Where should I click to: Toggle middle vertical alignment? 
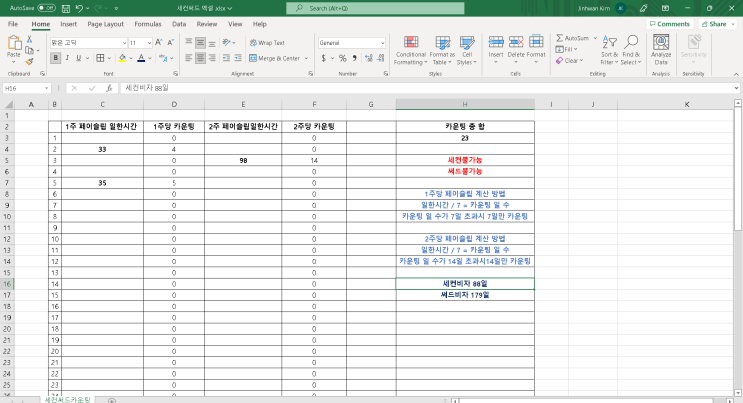point(200,43)
